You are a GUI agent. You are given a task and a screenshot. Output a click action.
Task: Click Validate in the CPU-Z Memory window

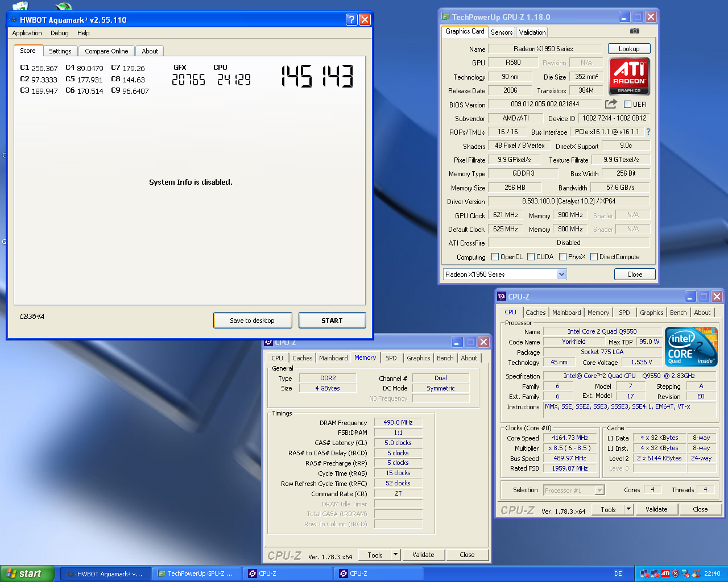pos(423,555)
